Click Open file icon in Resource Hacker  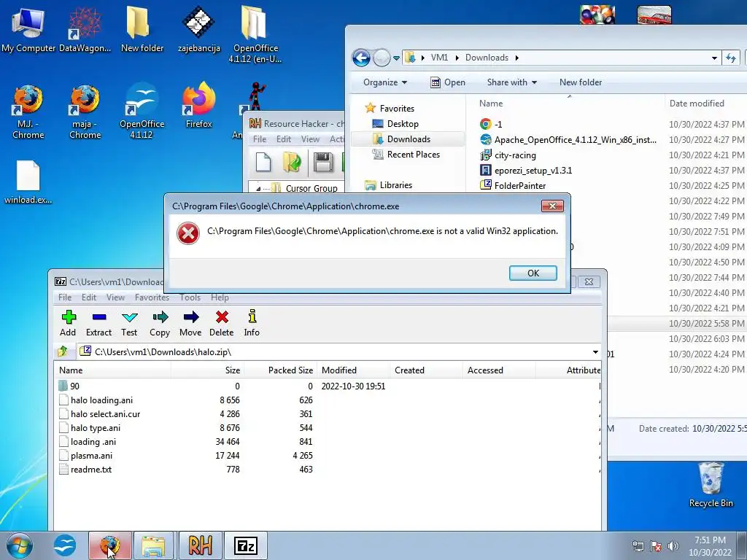point(292,162)
